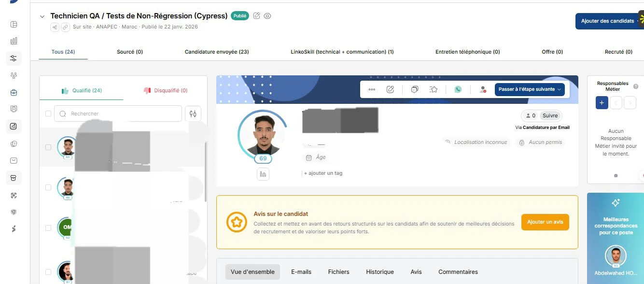Edit candidate notes with the pencil icon
The height and width of the screenshot is (284, 644).
390,89
